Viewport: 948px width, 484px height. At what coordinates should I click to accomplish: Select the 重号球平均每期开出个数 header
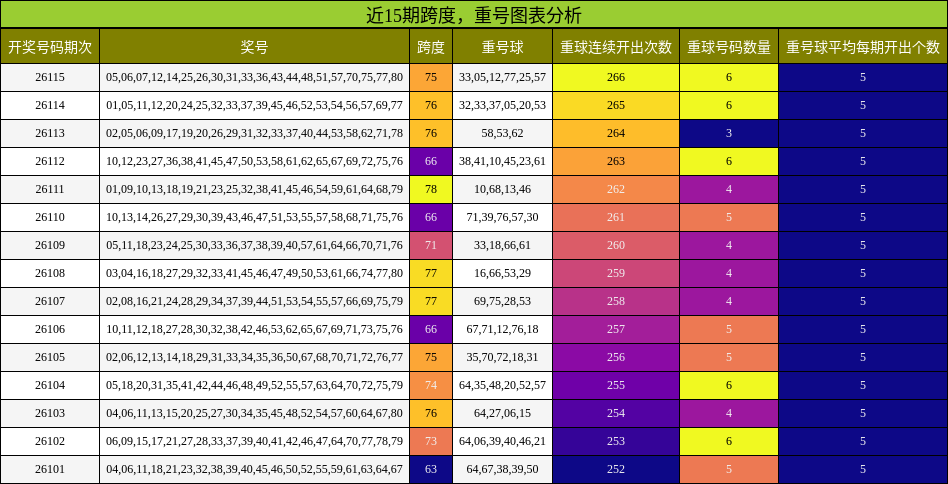(x=863, y=47)
